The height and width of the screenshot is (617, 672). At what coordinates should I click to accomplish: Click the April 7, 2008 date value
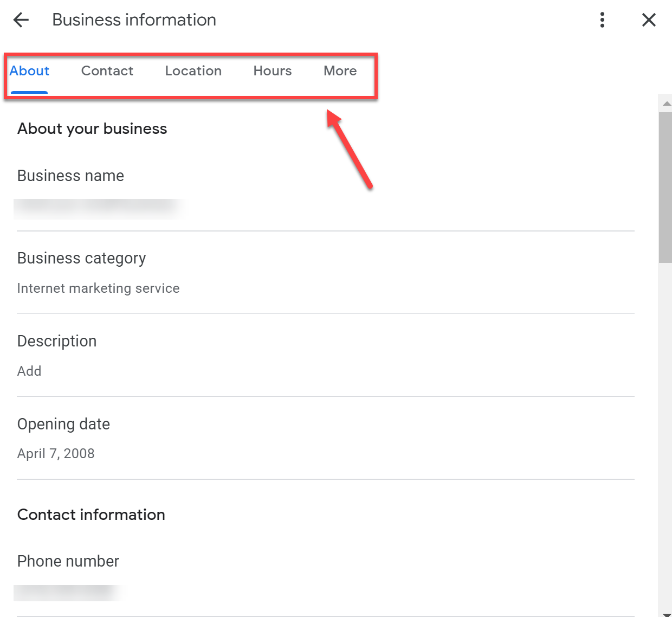coord(56,454)
